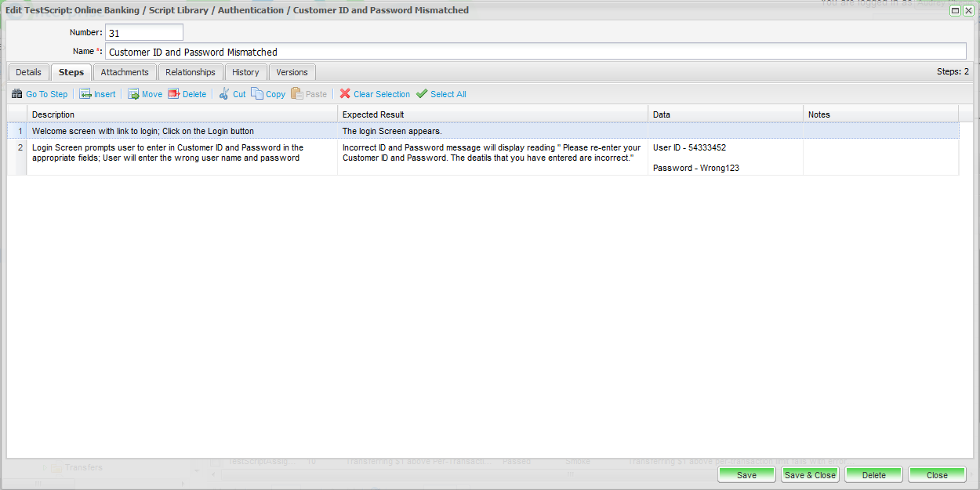Screen dimensions: 980x490
Task: Click the Cut scissors icon
Action: pyautogui.click(x=224, y=94)
